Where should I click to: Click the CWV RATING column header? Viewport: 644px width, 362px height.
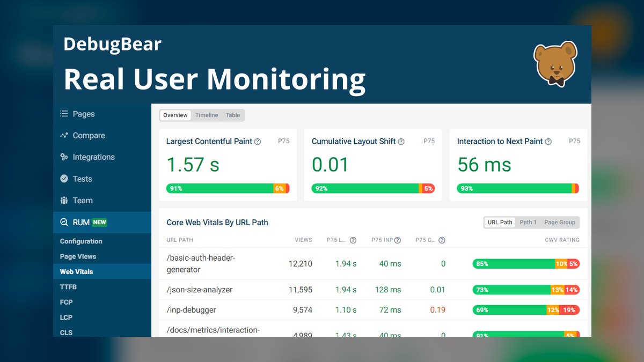tap(562, 240)
